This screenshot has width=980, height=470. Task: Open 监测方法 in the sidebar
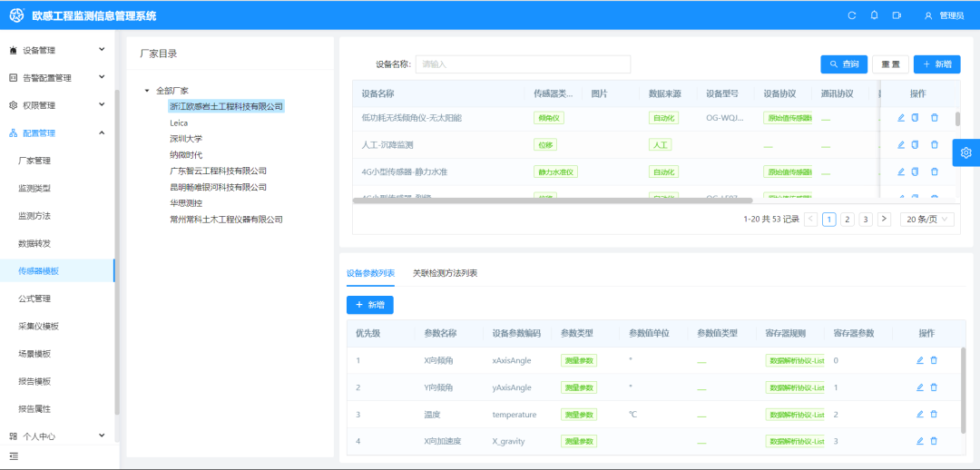coord(34,216)
